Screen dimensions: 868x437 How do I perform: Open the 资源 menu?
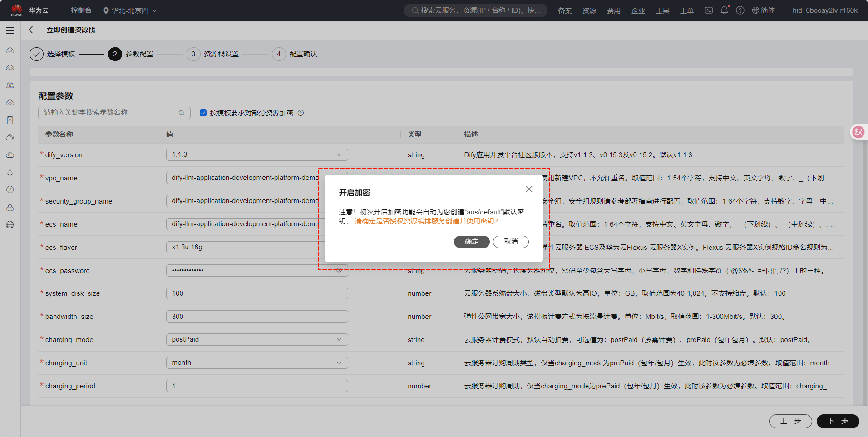(589, 10)
